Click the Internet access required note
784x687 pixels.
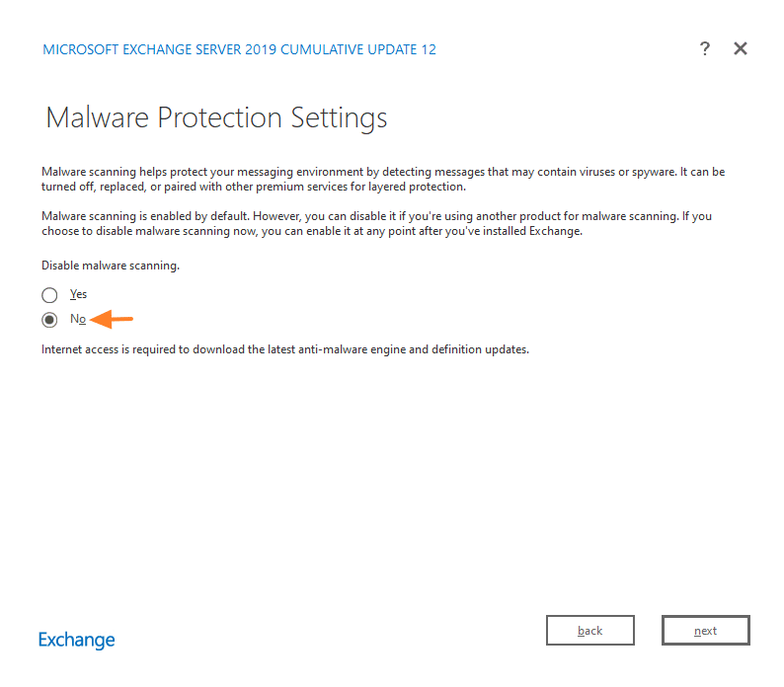point(285,349)
